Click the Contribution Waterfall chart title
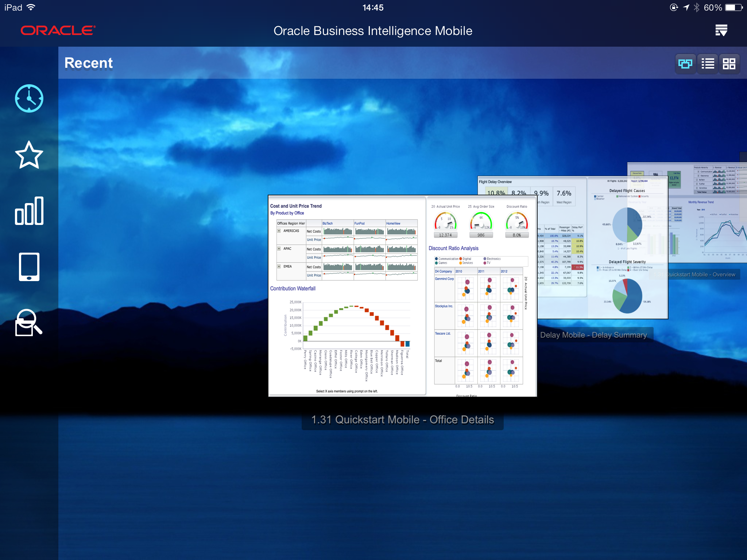The image size is (747, 560). point(293,288)
